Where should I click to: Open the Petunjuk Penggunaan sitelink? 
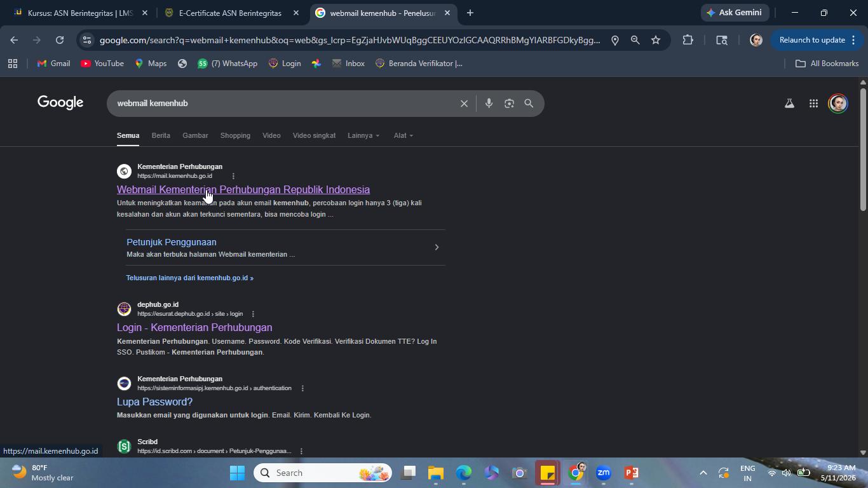pyautogui.click(x=172, y=242)
